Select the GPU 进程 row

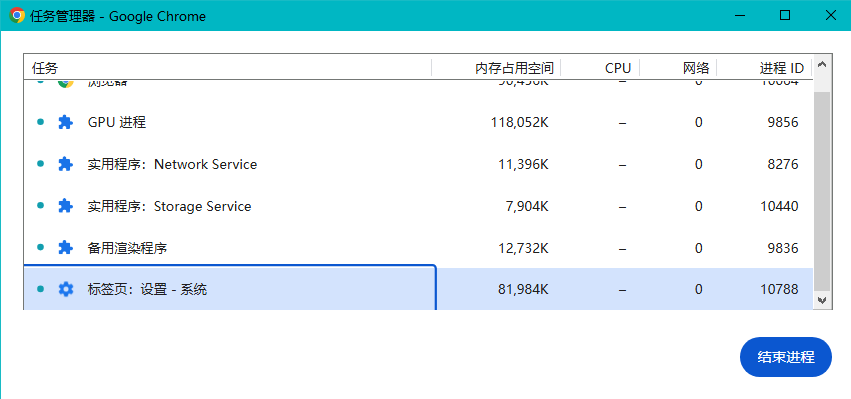418,122
